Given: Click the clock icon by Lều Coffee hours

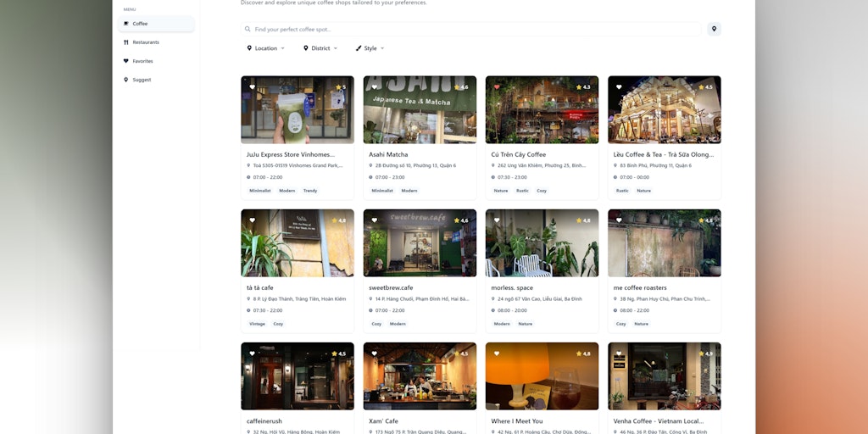Looking at the screenshot, I should pos(615,177).
